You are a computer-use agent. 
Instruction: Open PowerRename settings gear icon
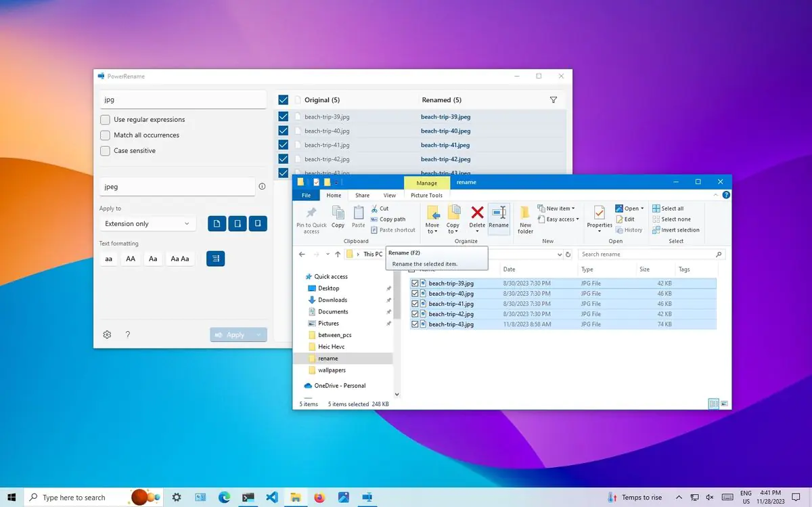tap(107, 334)
